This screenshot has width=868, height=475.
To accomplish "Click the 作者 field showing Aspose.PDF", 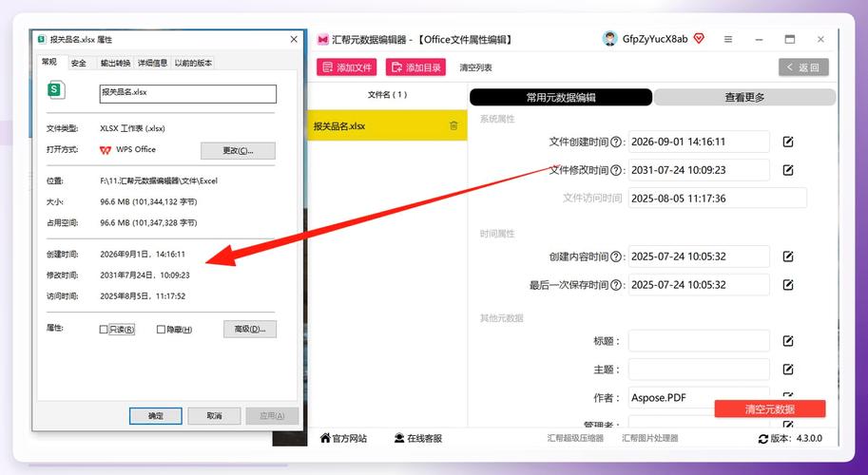I will [x=699, y=397].
